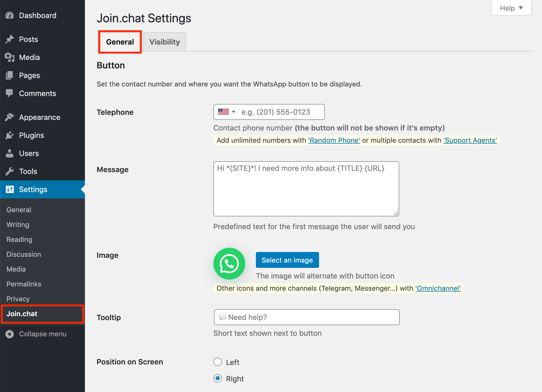The width and height of the screenshot is (542, 392).
Task: Open the Permalinks settings submenu
Action: [24, 284]
